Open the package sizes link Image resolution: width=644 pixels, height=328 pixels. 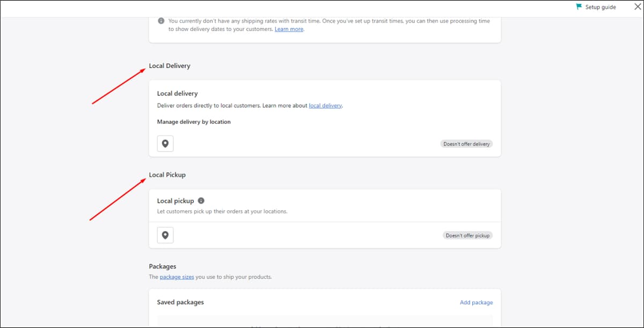click(177, 277)
